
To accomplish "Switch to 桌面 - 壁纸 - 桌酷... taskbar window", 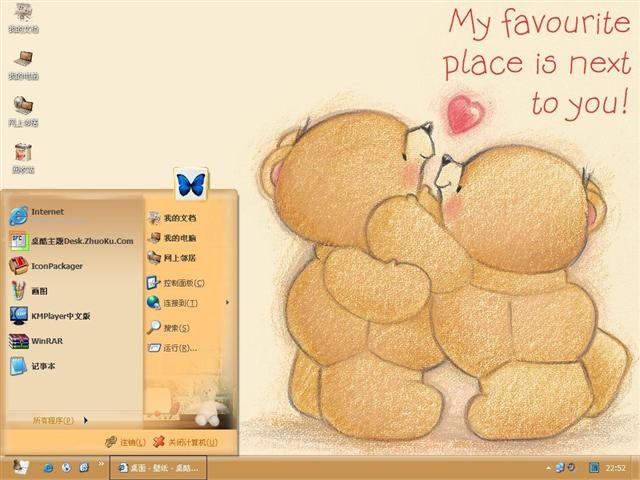I will click(x=158, y=468).
